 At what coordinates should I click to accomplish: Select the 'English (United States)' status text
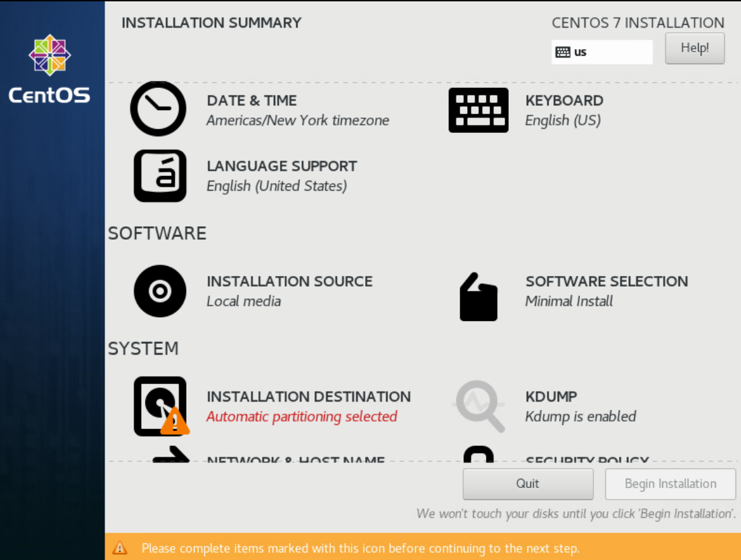point(277,186)
